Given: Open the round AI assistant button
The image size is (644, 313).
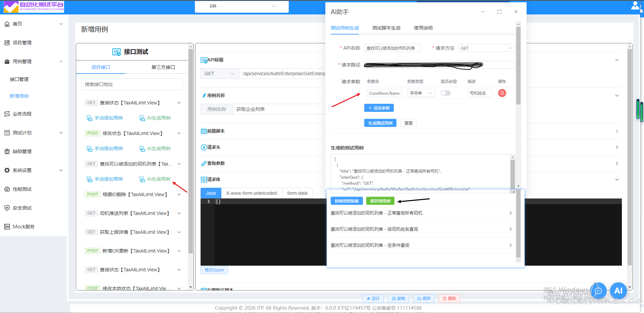Looking at the screenshot, I should [618, 290].
